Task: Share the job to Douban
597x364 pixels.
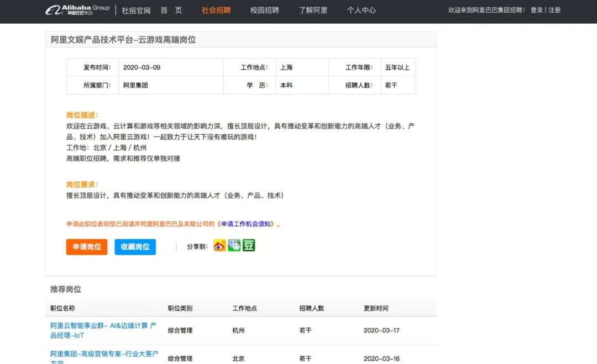Action: [249, 246]
